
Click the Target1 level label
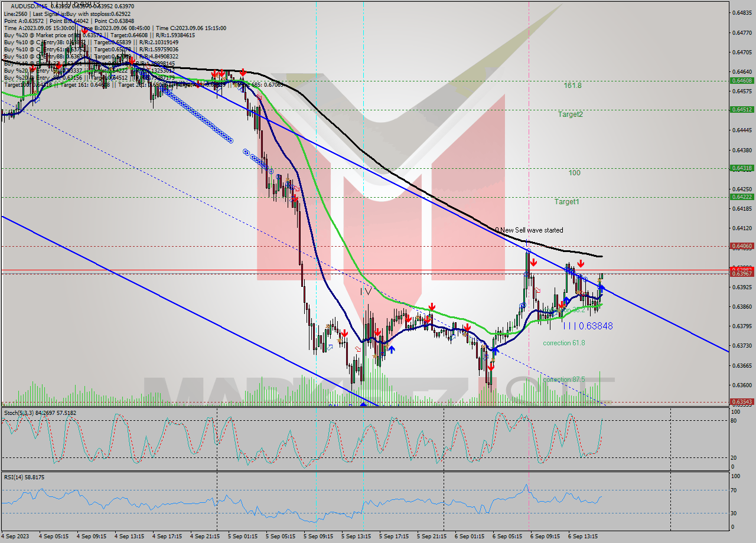click(566, 202)
